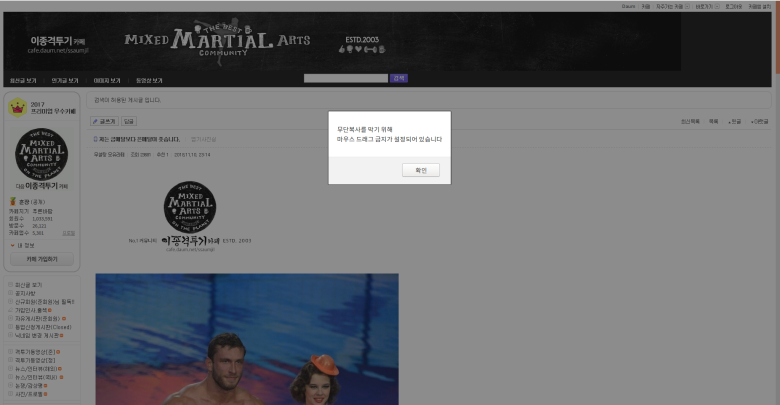This screenshot has width=780, height=405.
Task: Go to 다음글 with down arrow
Action: point(758,121)
